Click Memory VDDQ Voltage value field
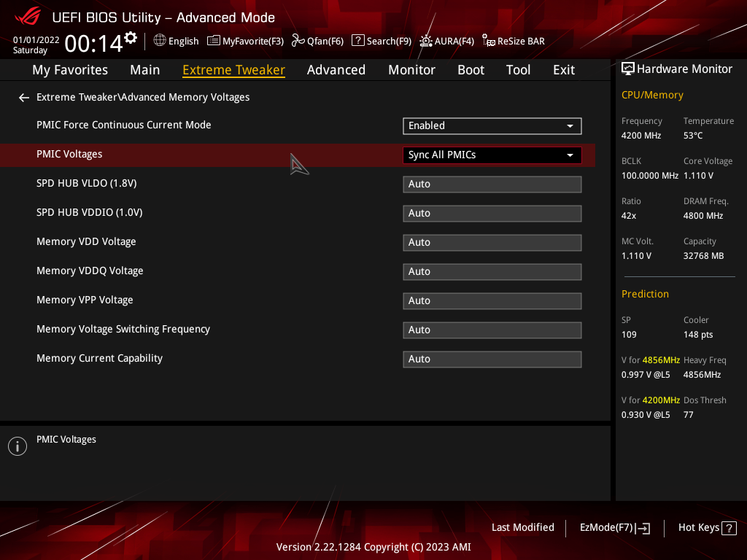Viewport: 747px width, 560px height. (492, 271)
